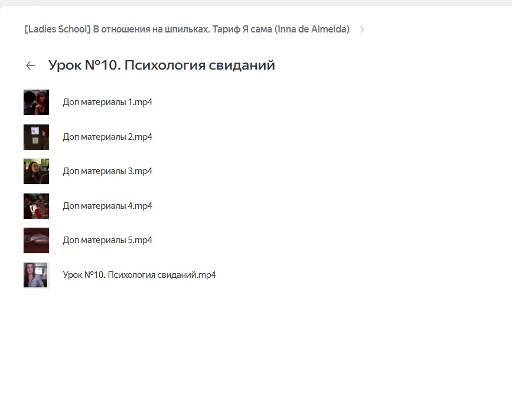Open 'Урок №10. Психология свиданий.mp4' file name
512x420 pixels.
pos(139,275)
